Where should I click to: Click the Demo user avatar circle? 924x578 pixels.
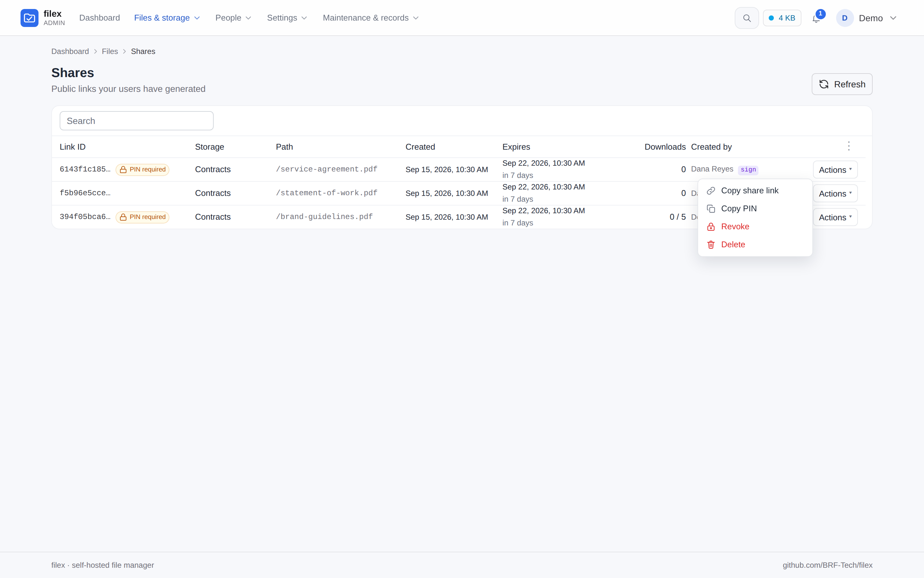pos(844,18)
